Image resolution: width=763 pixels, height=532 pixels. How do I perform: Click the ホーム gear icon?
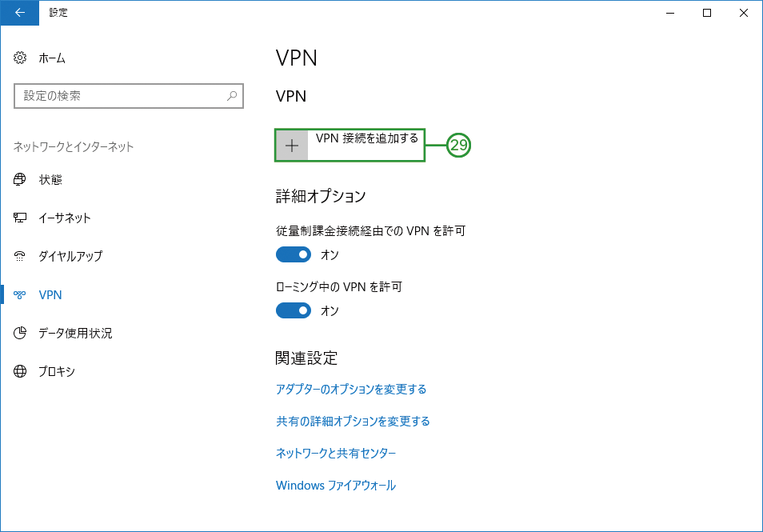[20, 58]
